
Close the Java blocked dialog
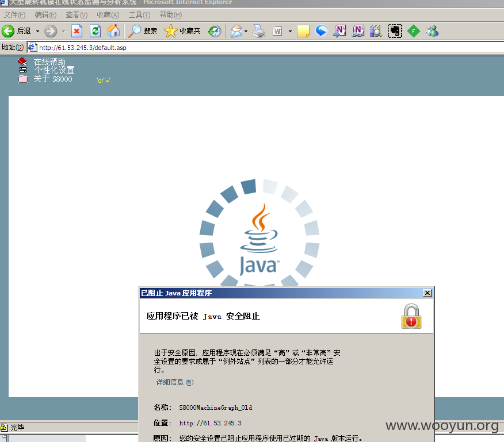point(427,293)
